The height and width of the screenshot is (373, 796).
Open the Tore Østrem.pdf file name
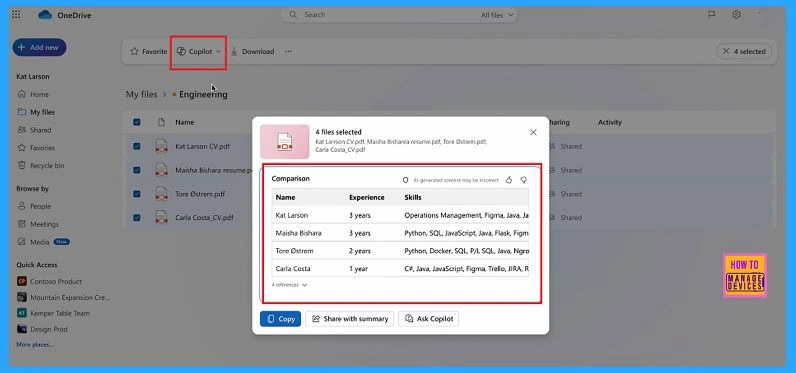(200, 194)
